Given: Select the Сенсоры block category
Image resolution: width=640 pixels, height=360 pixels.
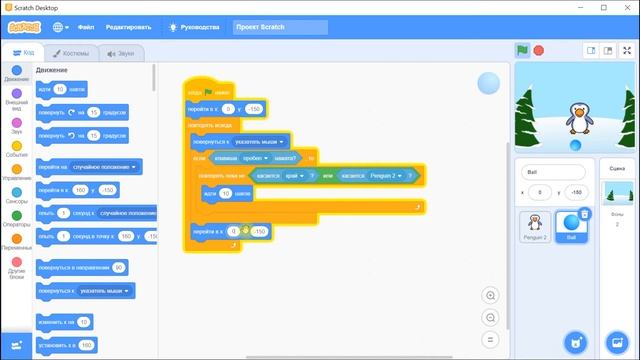Looking at the screenshot, I should point(17,196).
